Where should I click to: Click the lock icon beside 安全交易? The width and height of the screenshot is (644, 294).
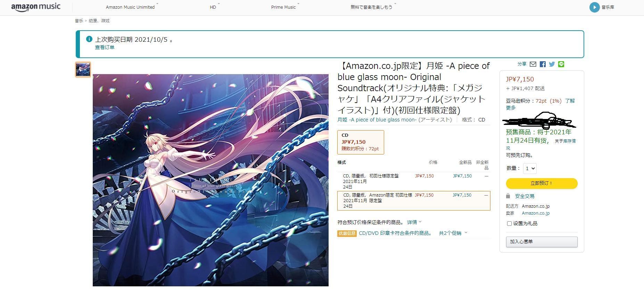(508, 196)
